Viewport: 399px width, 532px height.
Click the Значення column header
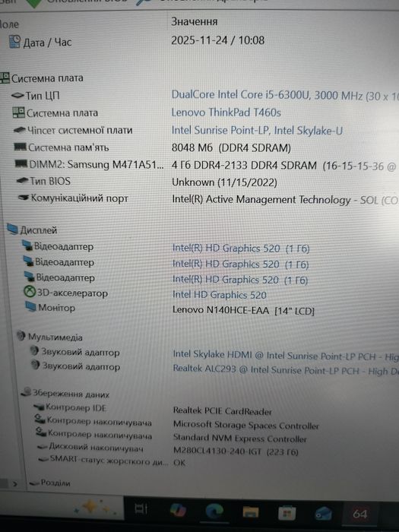194,21
